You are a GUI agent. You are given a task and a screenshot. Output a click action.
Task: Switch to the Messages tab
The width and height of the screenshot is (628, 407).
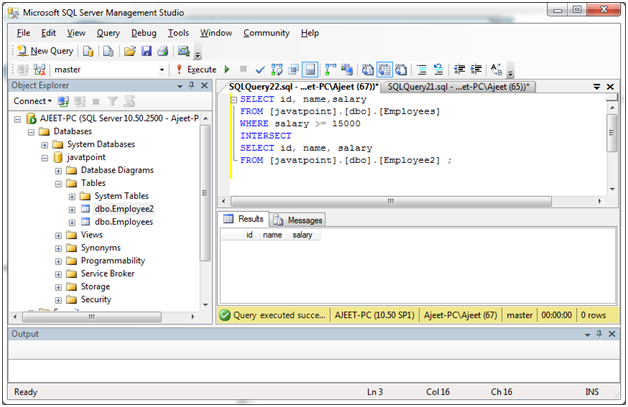click(x=298, y=220)
